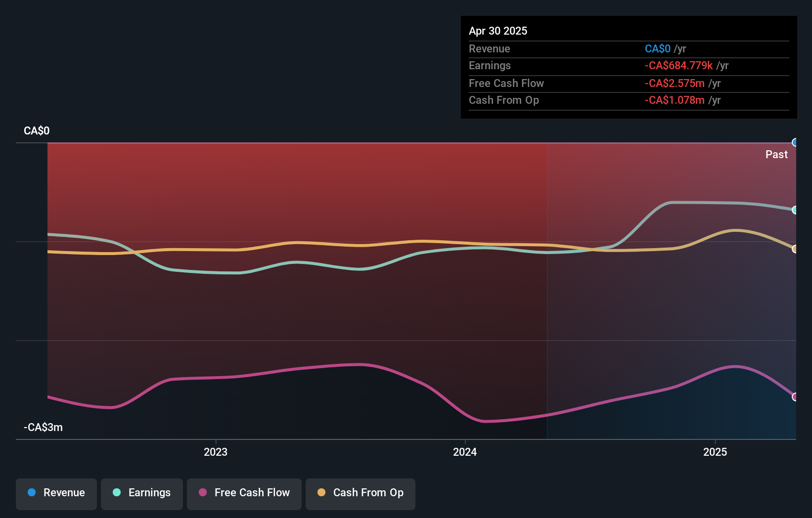The width and height of the screenshot is (812, 518).
Task: Click the 2024 x-axis label
Action: [465, 452]
